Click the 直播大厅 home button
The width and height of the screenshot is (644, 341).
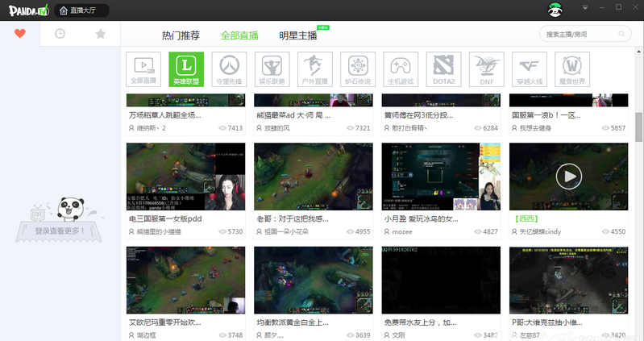point(84,10)
